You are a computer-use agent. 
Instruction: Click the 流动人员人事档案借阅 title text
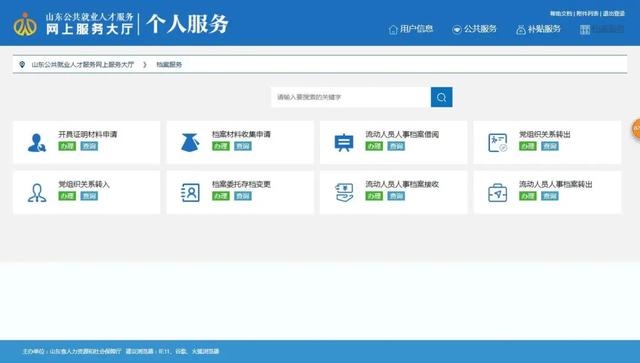(x=402, y=134)
